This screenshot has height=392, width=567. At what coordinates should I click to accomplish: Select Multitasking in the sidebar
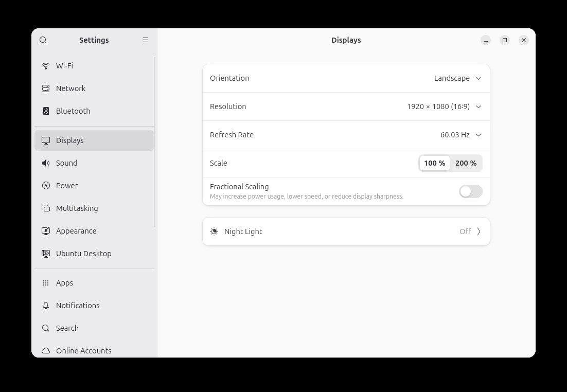94,208
